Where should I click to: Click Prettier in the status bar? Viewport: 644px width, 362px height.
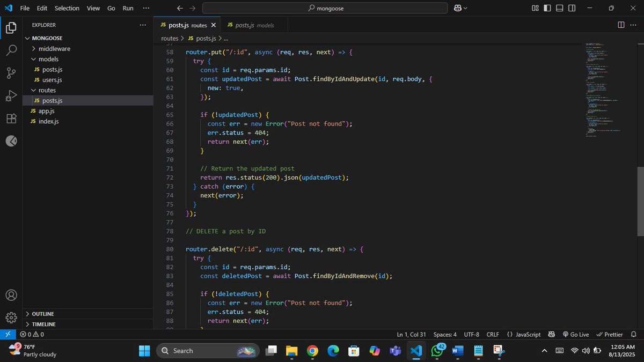(x=610, y=334)
